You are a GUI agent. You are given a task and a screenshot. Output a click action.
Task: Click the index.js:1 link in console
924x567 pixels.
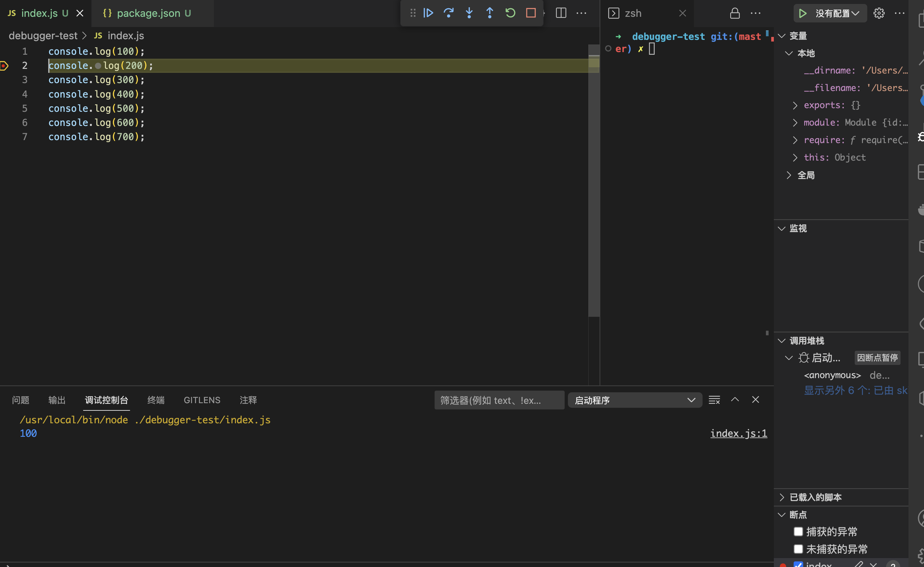738,433
